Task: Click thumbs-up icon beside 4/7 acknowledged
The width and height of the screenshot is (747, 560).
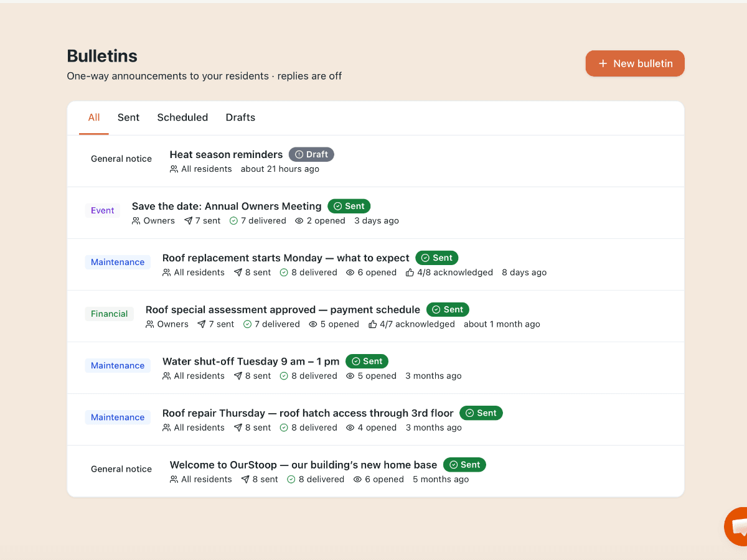Action: [373, 324]
